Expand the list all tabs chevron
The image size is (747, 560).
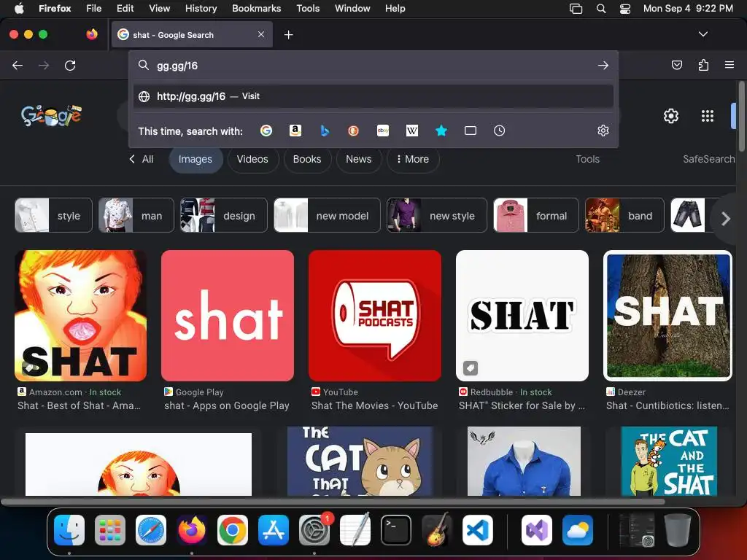(703, 34)
